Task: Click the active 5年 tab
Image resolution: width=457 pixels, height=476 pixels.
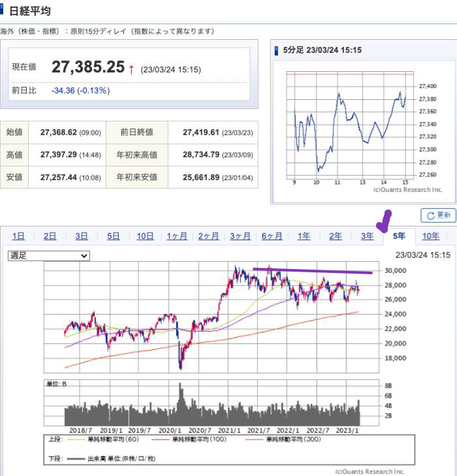Action: coord(399,236)
